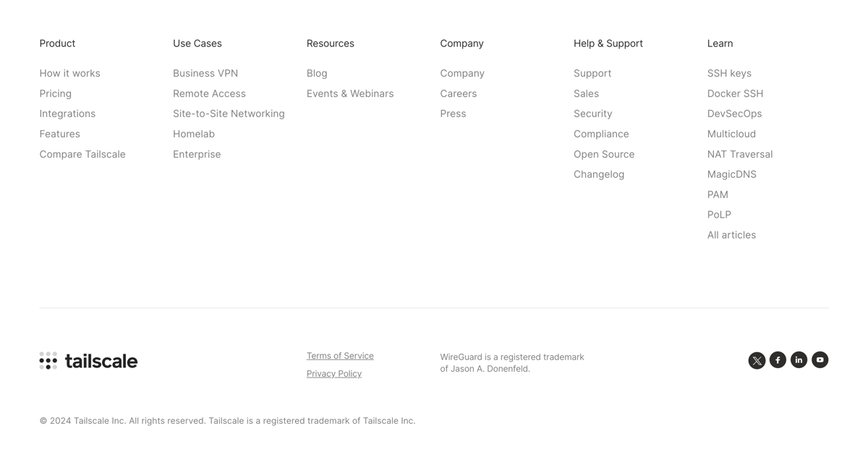868x465 pixels.
Task: Open Tailscale's YouTube channel
Action: pyautogui.click(x=820, y=359)
